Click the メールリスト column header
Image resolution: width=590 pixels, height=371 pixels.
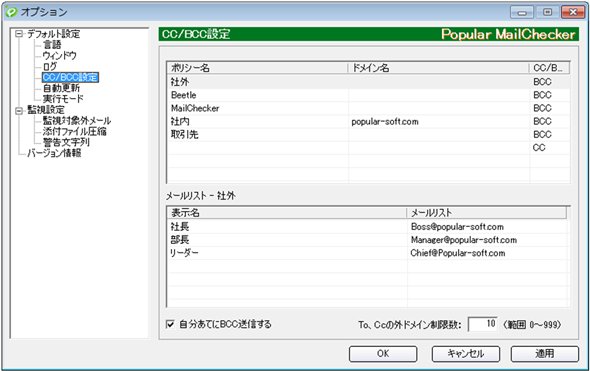487,213
